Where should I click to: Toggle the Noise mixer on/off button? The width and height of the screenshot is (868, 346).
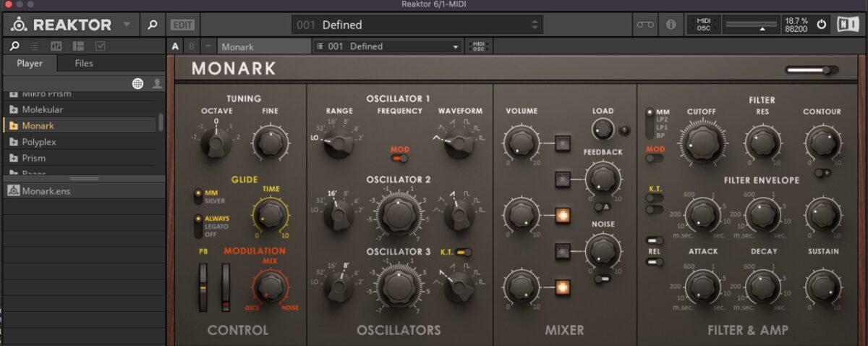tap(562, 251)
